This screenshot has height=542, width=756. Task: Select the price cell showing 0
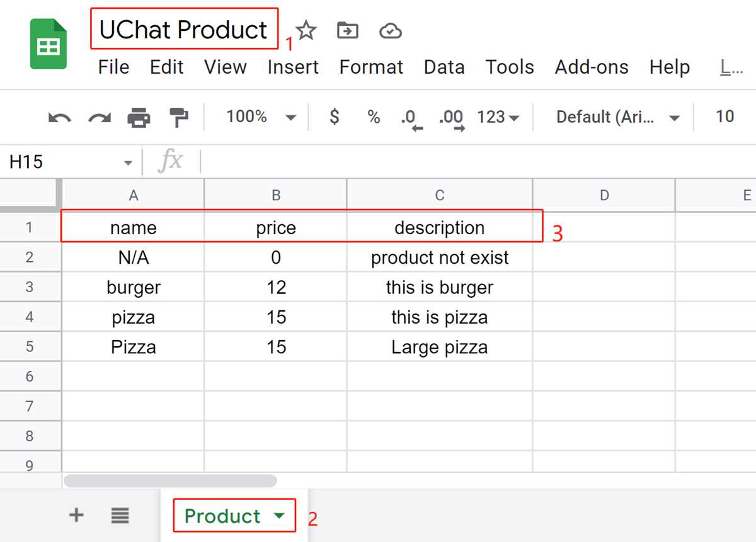point(275,257)
